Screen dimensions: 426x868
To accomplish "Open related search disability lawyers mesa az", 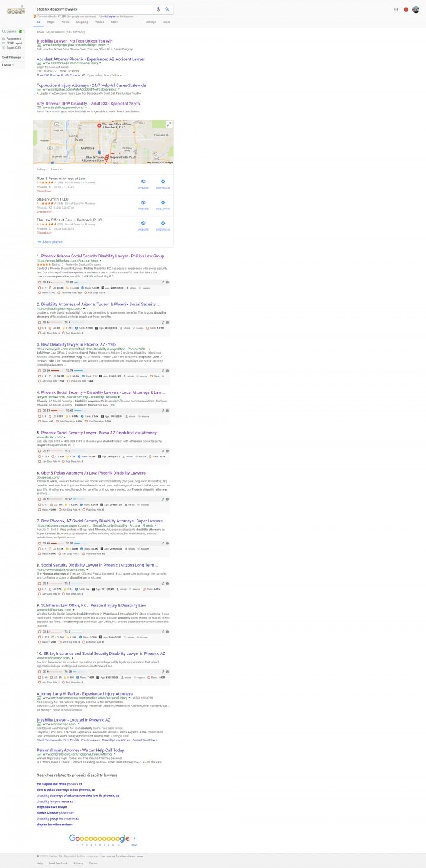I will pos(55,801).
